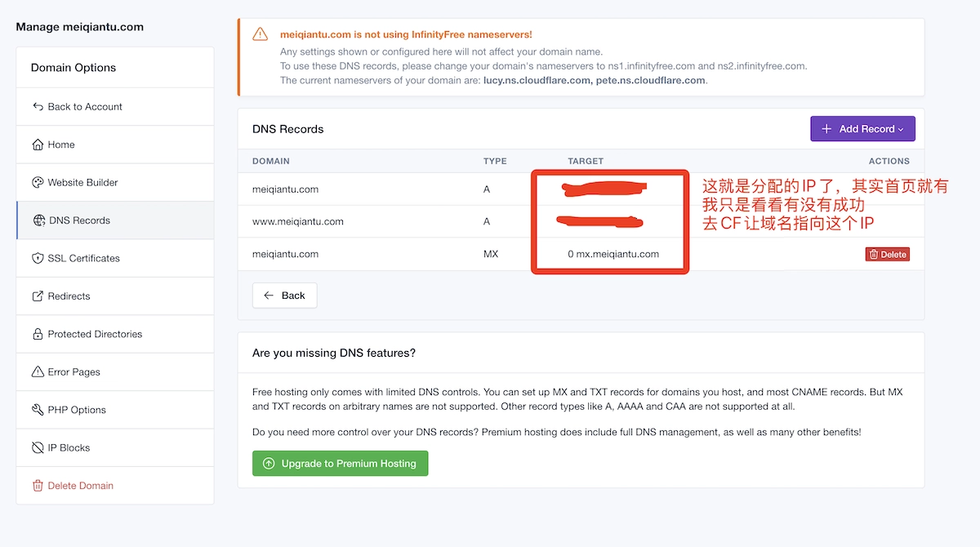Click the Website Builder palette icon
Screen dimensions: 980x547
pos(38,183)
